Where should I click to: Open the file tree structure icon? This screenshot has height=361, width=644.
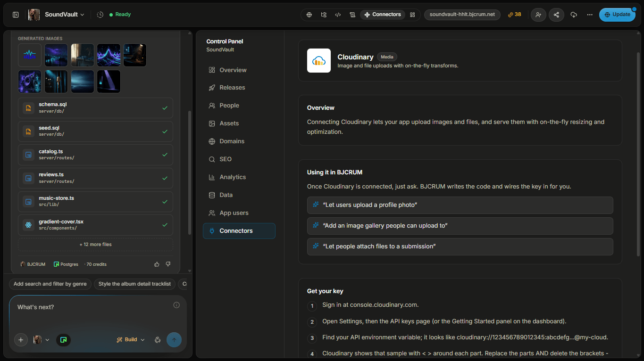point(324,15)
